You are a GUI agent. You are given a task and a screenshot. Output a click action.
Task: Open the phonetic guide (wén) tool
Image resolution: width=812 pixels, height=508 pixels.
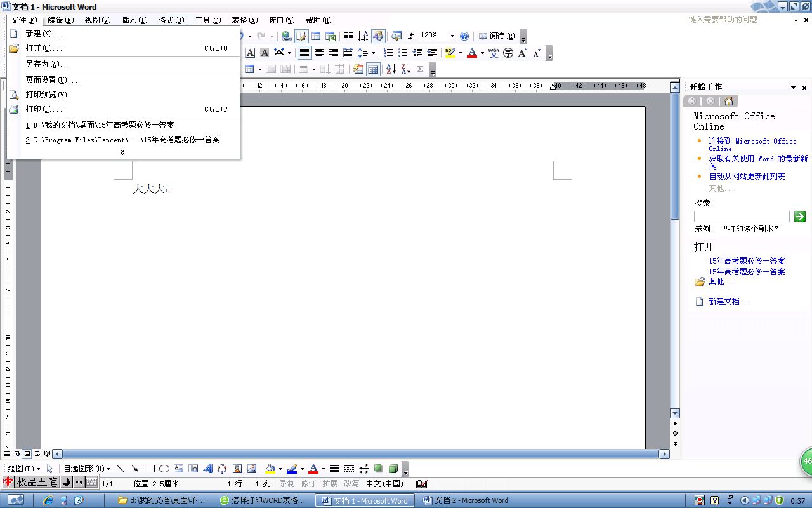coord(494,53)
